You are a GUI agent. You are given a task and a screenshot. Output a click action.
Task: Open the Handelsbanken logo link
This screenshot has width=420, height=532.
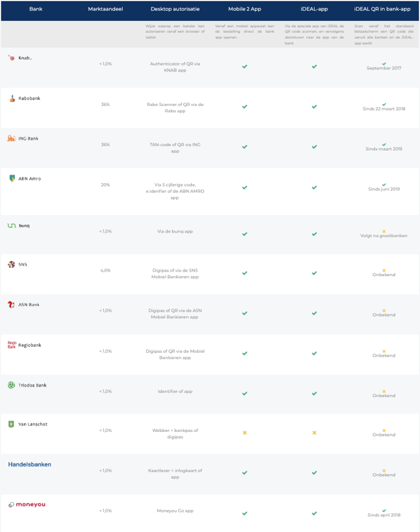click(x=29, y=464)
